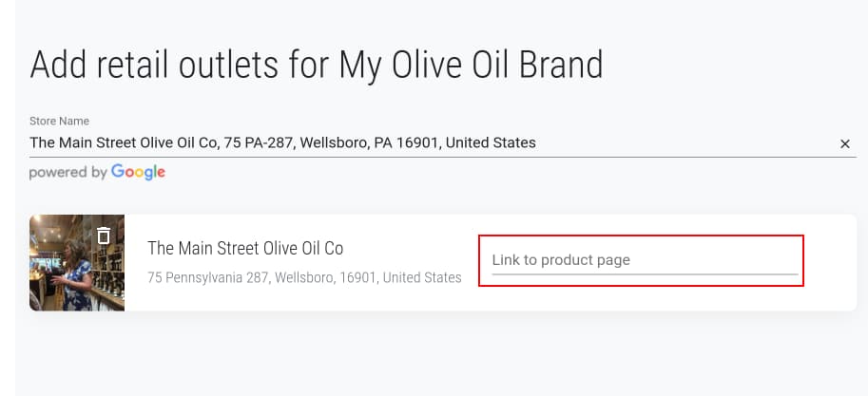Click the Link to product page field
Screen dimensions: 868x396
645,260
